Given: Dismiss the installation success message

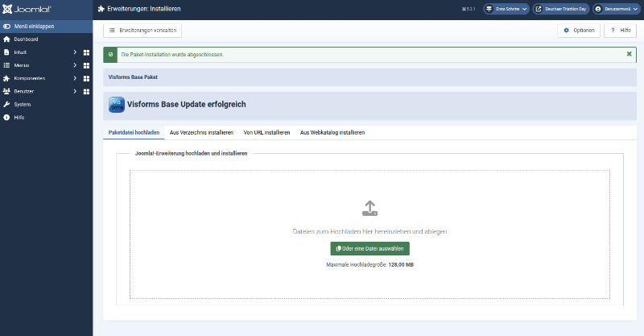Looking at the screenshot, I should click(x=629, y=54).
